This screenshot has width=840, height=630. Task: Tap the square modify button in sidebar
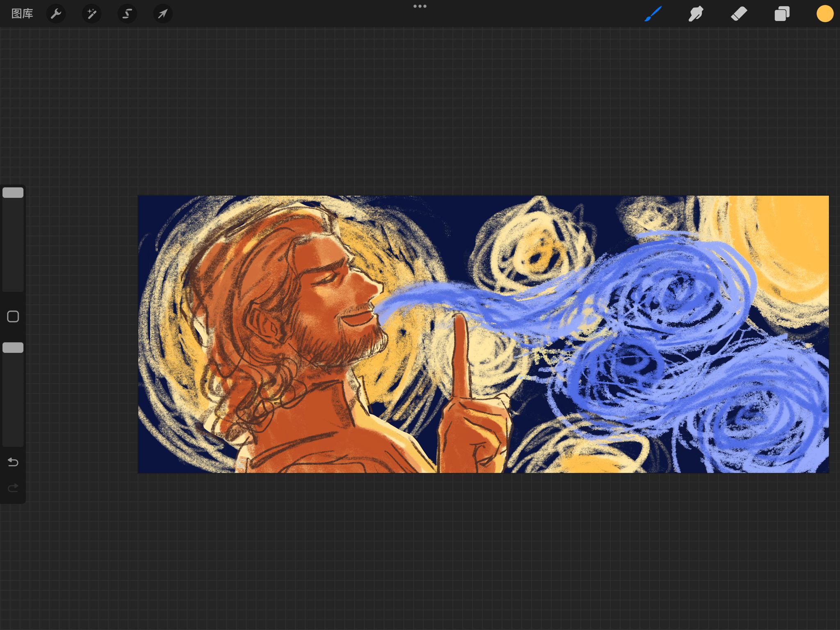coord(13,316)
